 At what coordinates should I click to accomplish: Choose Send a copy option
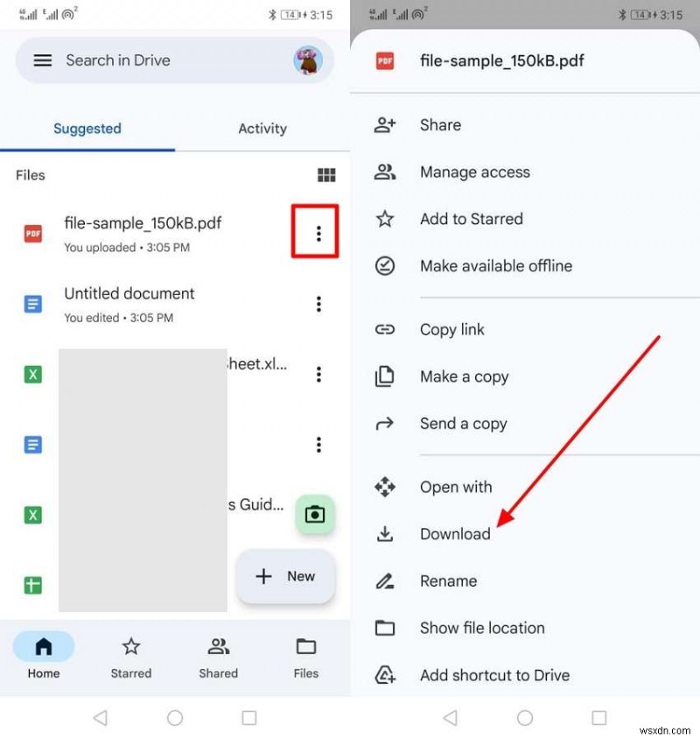[x=525, y=423]
